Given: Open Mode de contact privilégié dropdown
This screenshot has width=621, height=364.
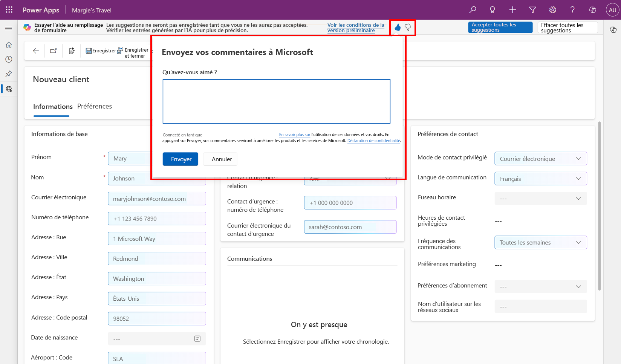Looking at the screenshot, I should (x=540, y=159).
